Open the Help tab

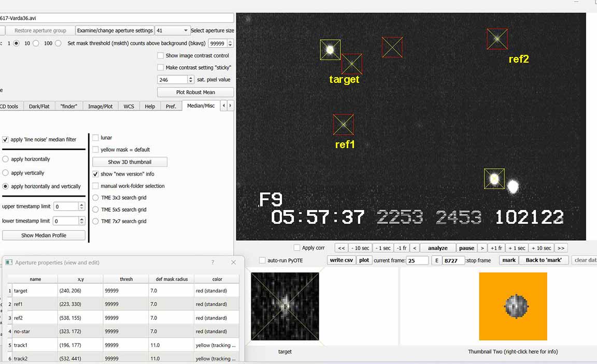tap(150, 107)
